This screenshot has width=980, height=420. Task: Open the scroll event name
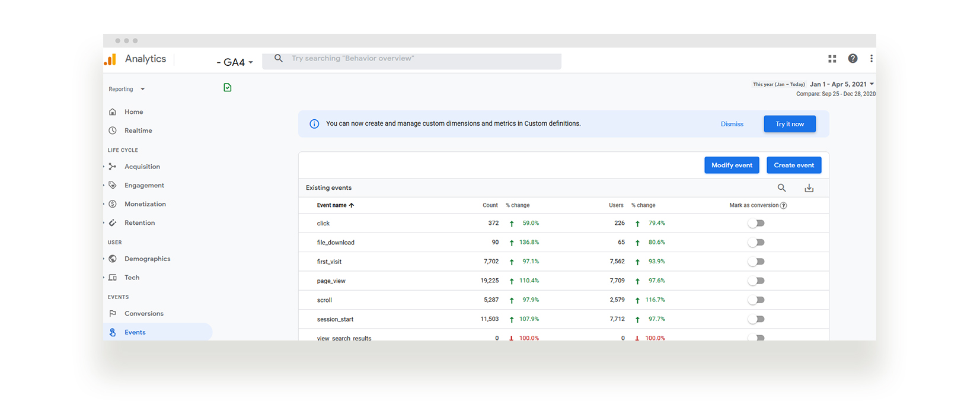pos(324,300)
